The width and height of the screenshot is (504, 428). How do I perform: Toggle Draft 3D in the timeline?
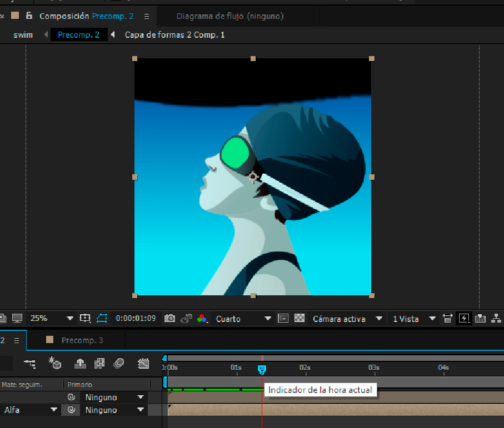pyautogui.click(x=54, y=363)
